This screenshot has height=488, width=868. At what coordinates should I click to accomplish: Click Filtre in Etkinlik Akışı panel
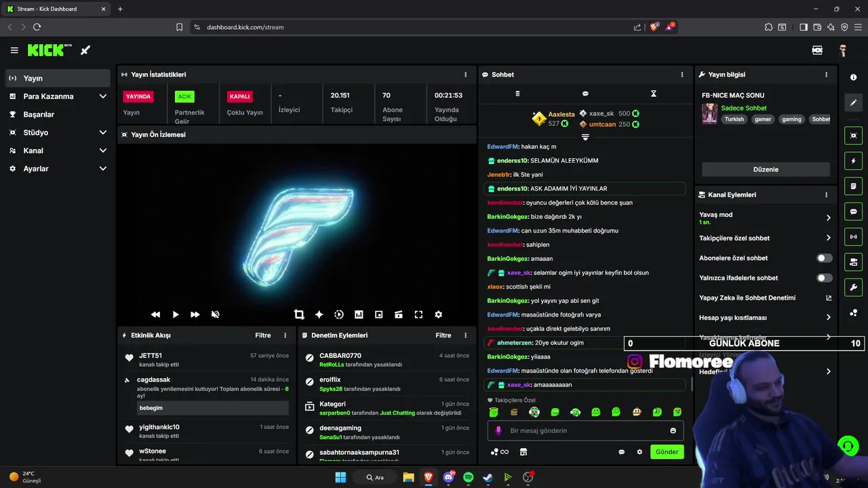263,335
